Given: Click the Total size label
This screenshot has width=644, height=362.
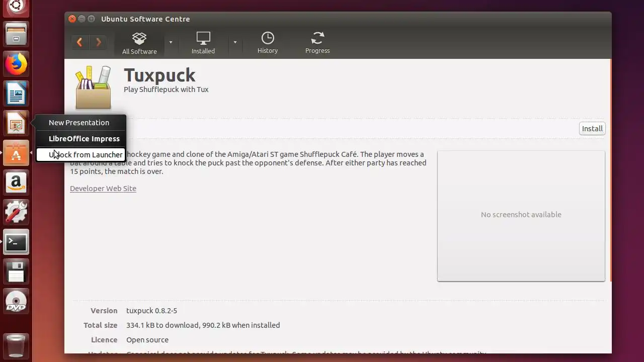Looking at the screenshot, I should click(x=101, y=325).
